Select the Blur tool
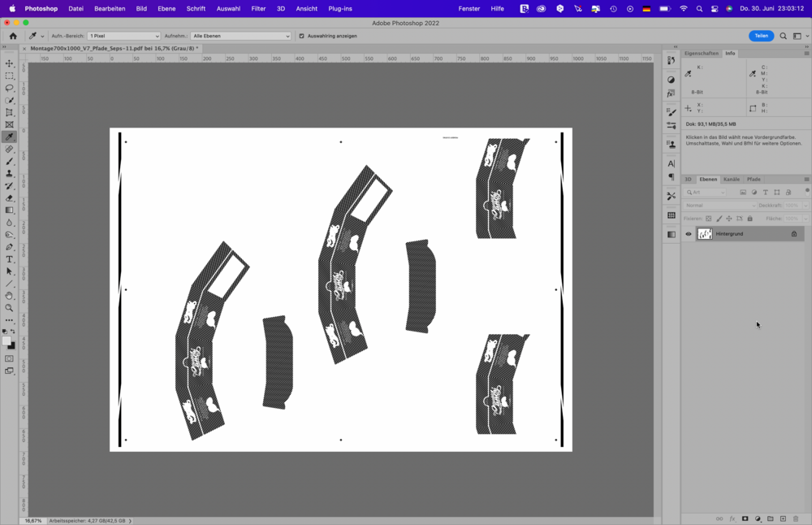Image resolution: width=812 pixels, height=525 pixels. click(x=9, y=223)
